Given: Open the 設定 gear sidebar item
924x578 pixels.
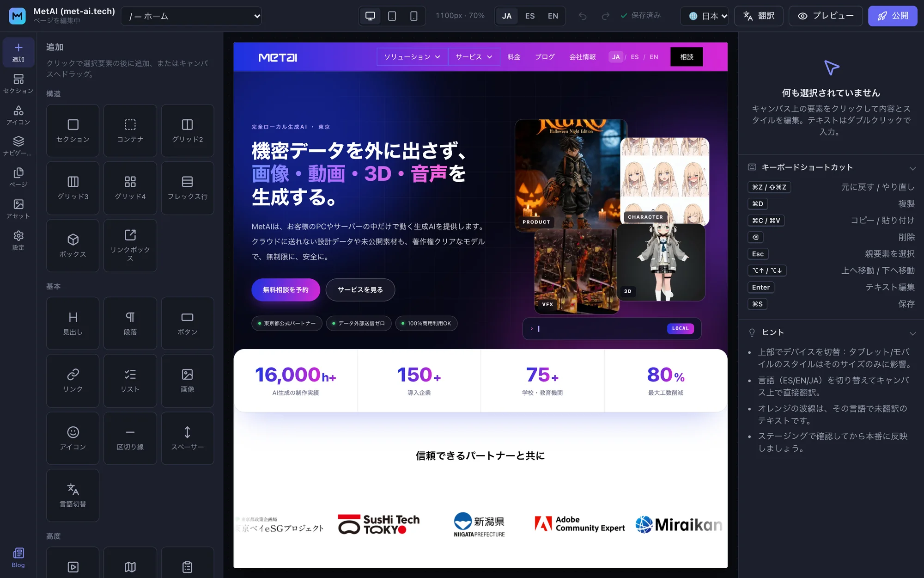Looking at the screenshot, I should coord(18,240).
